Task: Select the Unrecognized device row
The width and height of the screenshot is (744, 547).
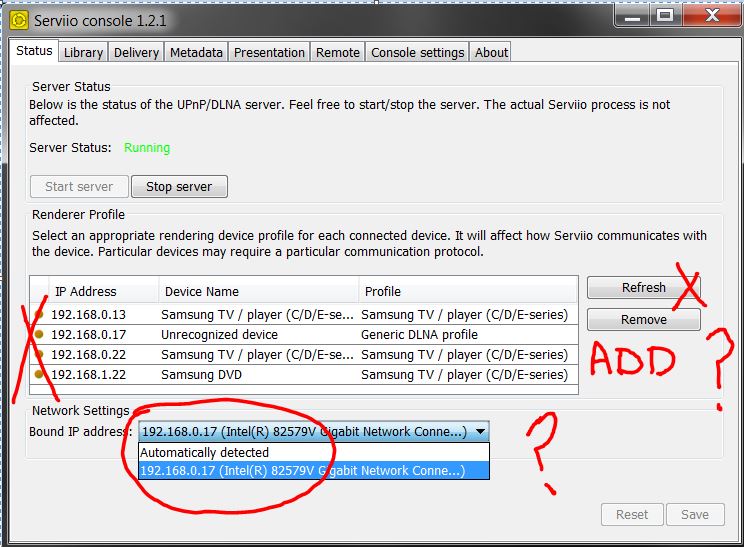Action: click(x=219, y=334)
